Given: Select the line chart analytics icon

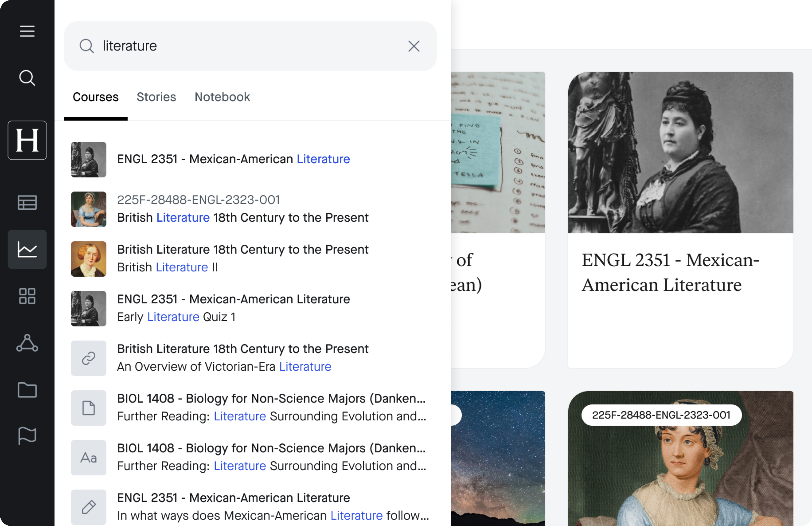Looking at the screenshot, I should click(27, 249).
